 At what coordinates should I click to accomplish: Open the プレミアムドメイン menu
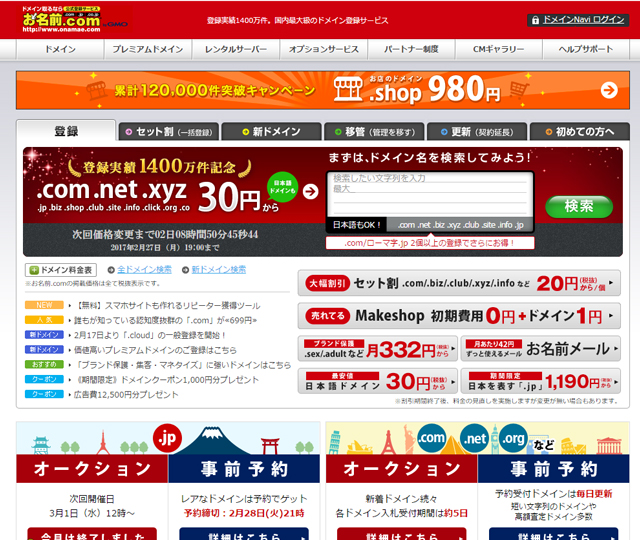click(x=148, y=49)
